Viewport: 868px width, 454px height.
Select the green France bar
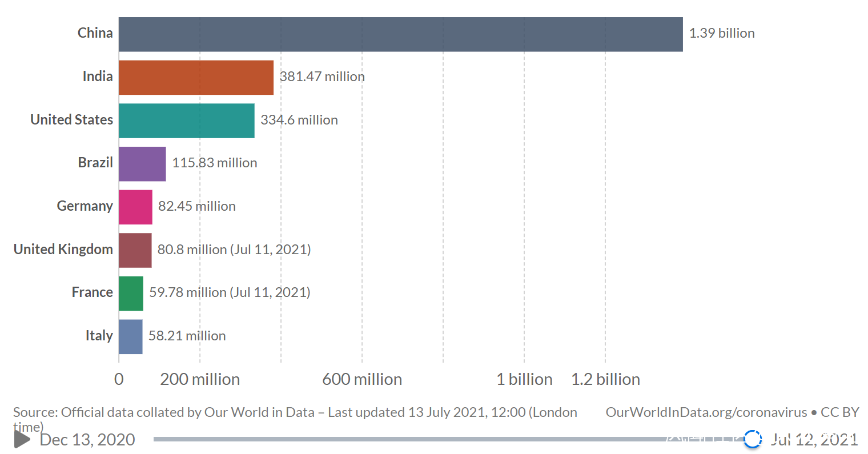click(131, 294)
